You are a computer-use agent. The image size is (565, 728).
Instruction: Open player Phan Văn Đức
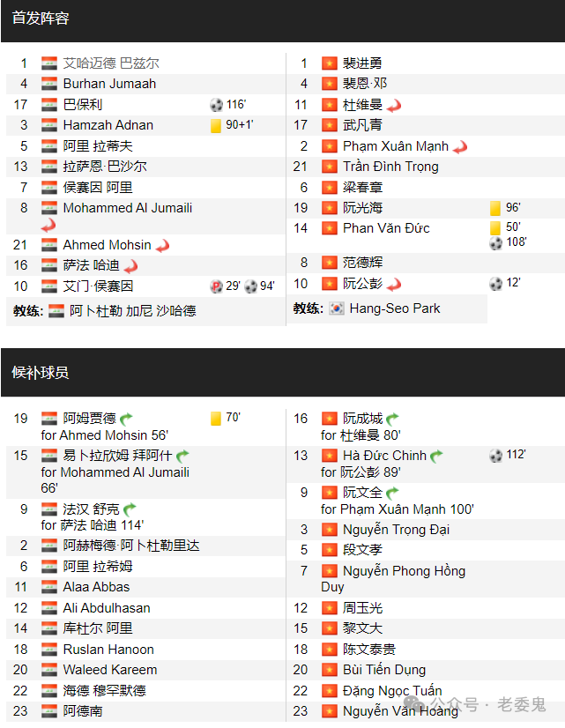(x=386, y=228)
